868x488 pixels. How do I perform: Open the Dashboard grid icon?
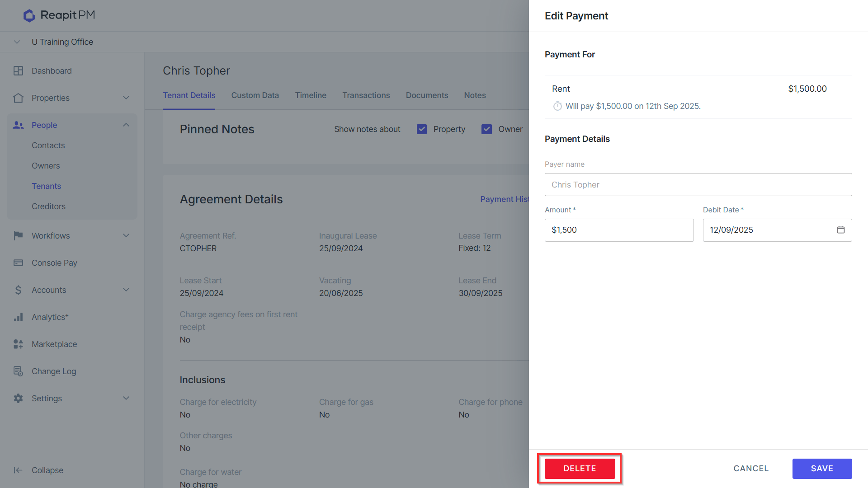click(19, 71)
